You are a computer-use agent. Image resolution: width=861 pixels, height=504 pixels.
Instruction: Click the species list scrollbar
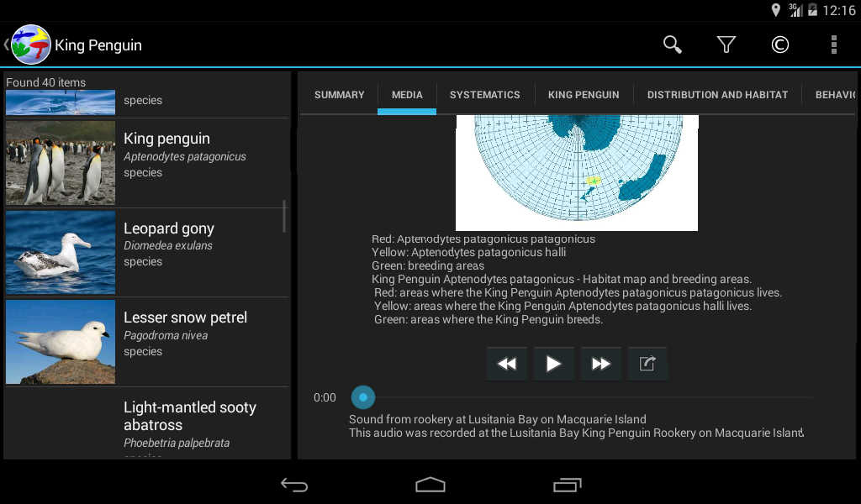pyautogui.click(x=284, y=216)
